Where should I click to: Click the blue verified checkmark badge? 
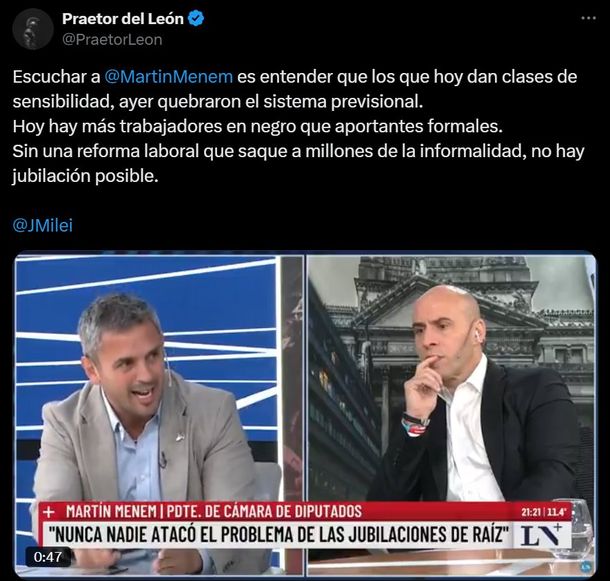pyautogui.click(x=196, y=19)
